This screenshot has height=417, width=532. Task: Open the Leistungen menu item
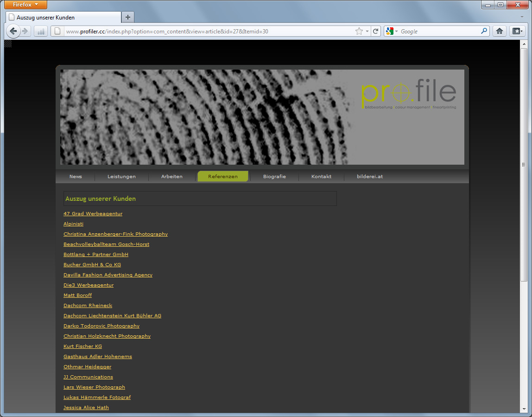[x=121, y=177]
